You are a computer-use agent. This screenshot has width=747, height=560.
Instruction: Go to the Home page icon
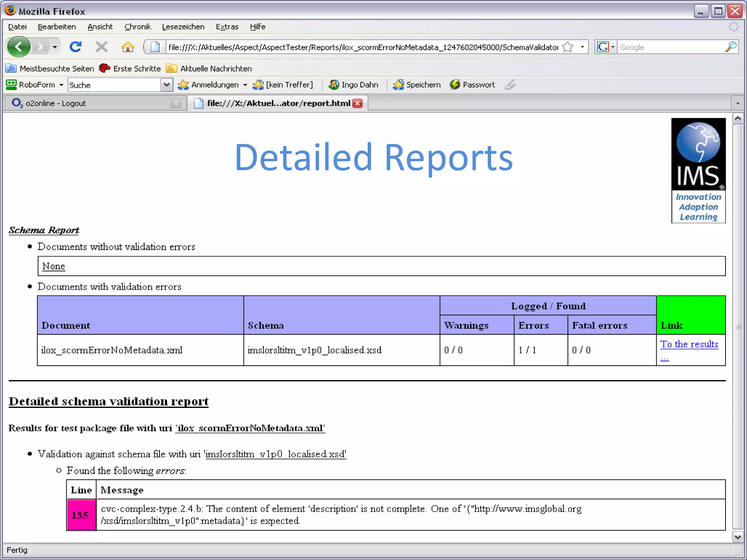point(128,47)
